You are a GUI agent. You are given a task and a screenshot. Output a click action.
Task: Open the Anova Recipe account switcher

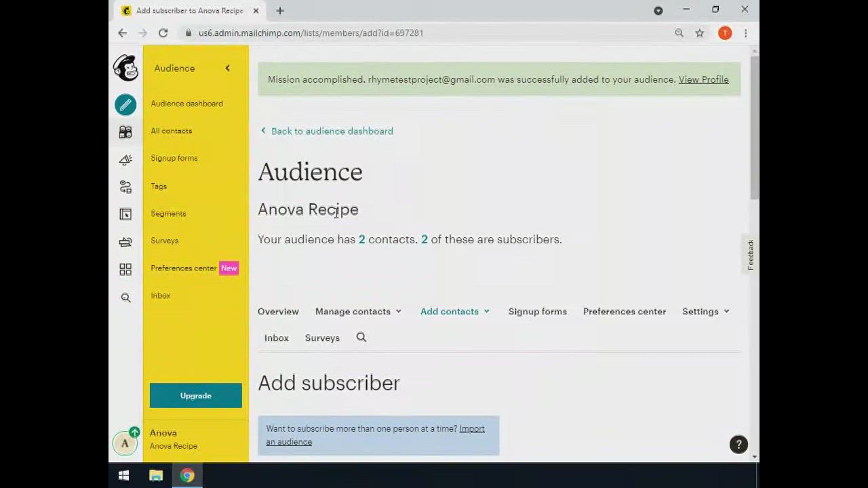pyautogui.click(x=174, y=439)
